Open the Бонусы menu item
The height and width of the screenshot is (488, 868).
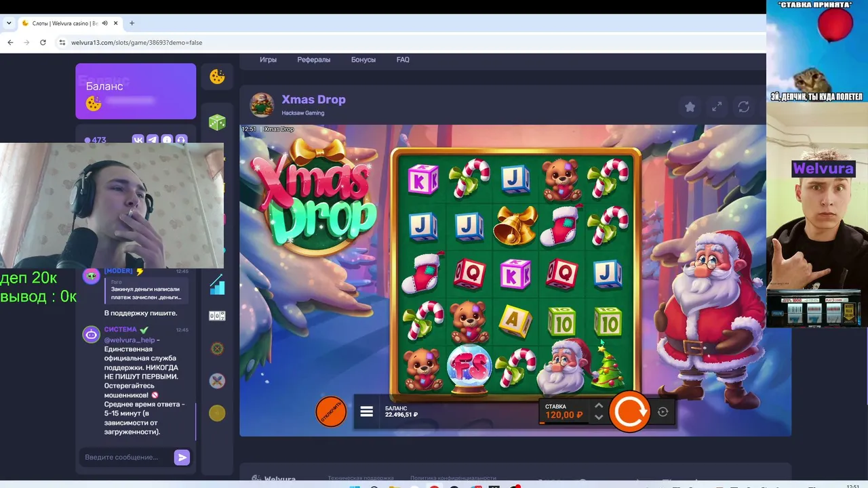click(363, 60)
